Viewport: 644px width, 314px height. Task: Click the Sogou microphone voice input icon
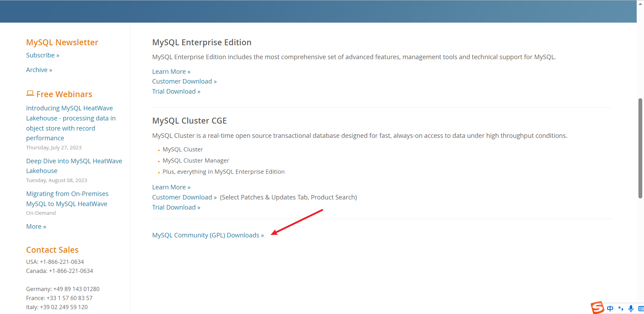(631, 308)
